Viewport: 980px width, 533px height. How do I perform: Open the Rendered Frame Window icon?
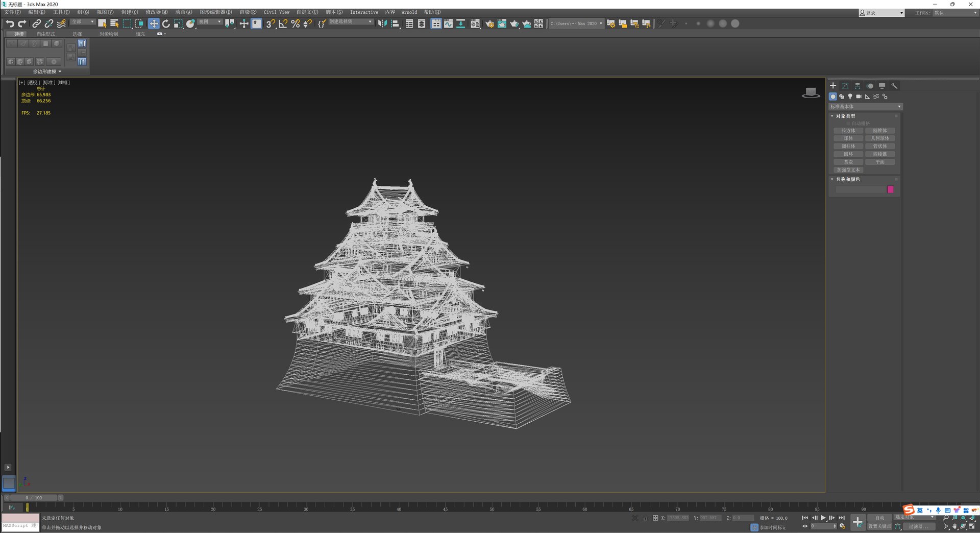pos(502,23)
